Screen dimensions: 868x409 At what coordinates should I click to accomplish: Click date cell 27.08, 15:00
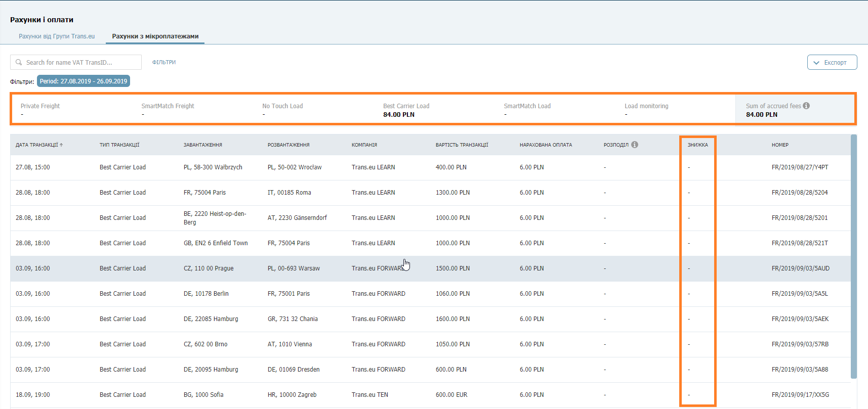(33, 167)
